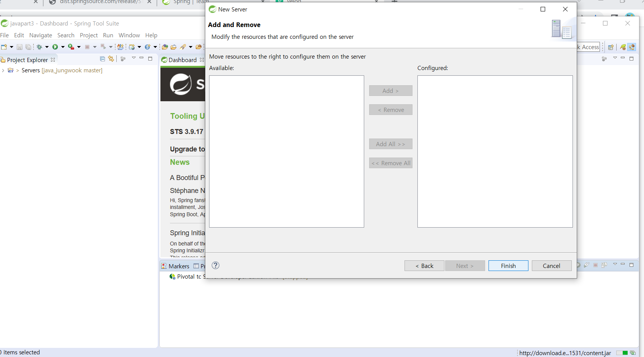Open the Help menu

point(151,35)
